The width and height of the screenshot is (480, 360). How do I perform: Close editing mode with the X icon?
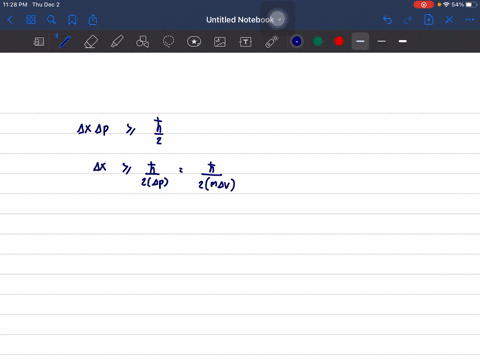click(x=449, y=20)
